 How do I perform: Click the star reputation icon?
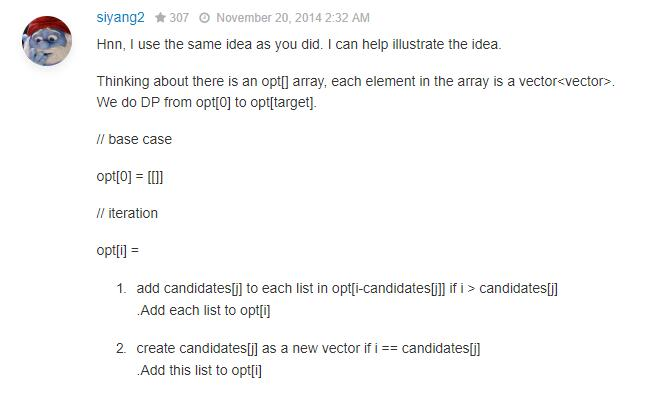tap(160, 18)
